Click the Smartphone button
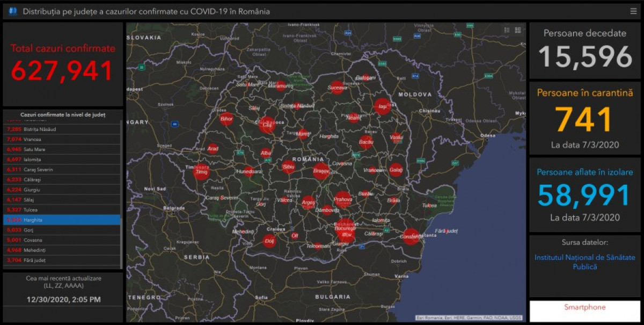Viewport: 644px width, 325px height. click(x=584, y=308)
